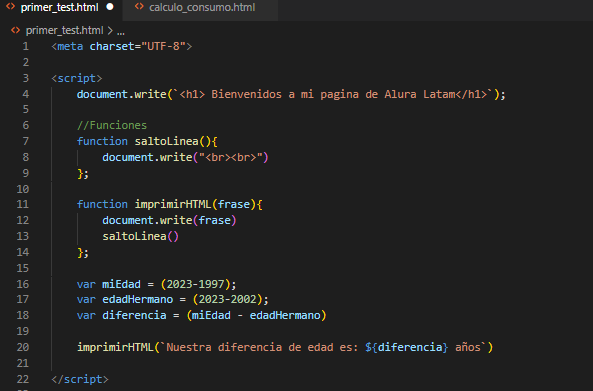Viewport: 593px width, 391px height.
Task: Click the closing </script> tag
Action: (x=80, y=379)
